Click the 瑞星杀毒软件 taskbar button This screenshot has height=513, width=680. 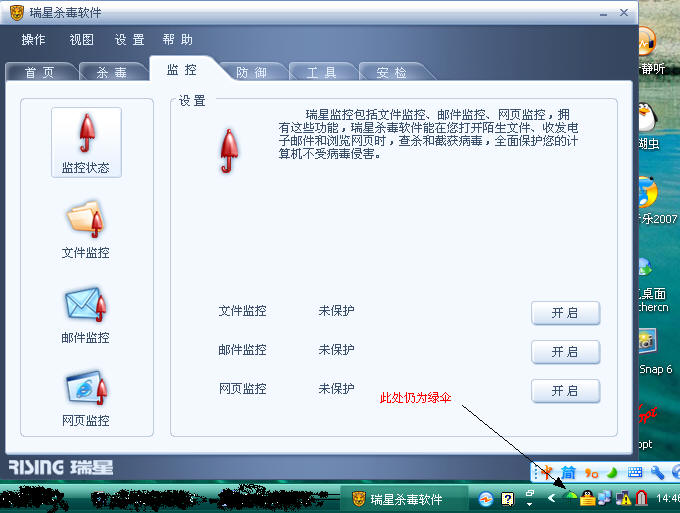[x=404, y=499]
